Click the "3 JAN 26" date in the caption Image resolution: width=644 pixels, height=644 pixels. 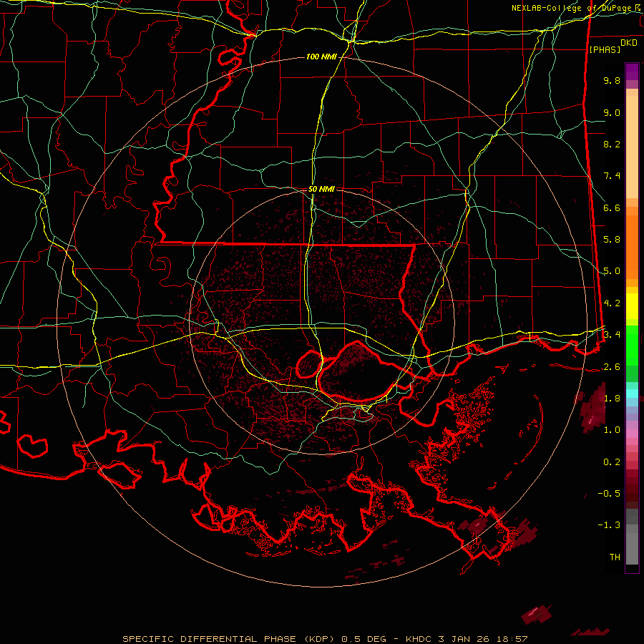tap(464, 639)
